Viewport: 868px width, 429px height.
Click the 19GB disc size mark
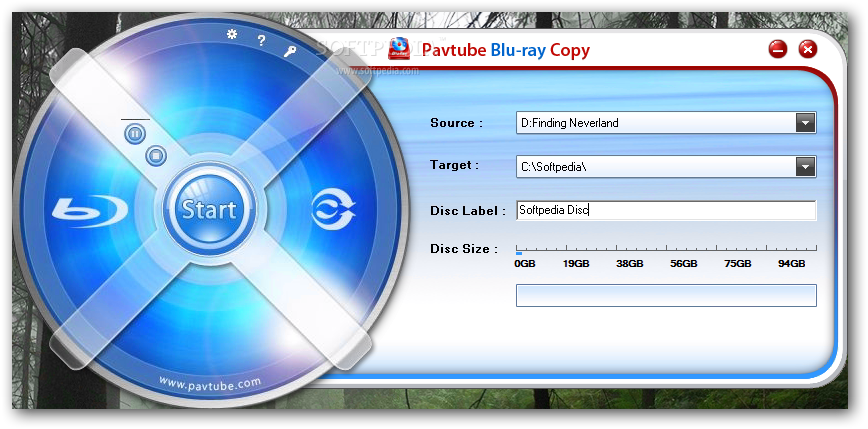pos(576,264)
